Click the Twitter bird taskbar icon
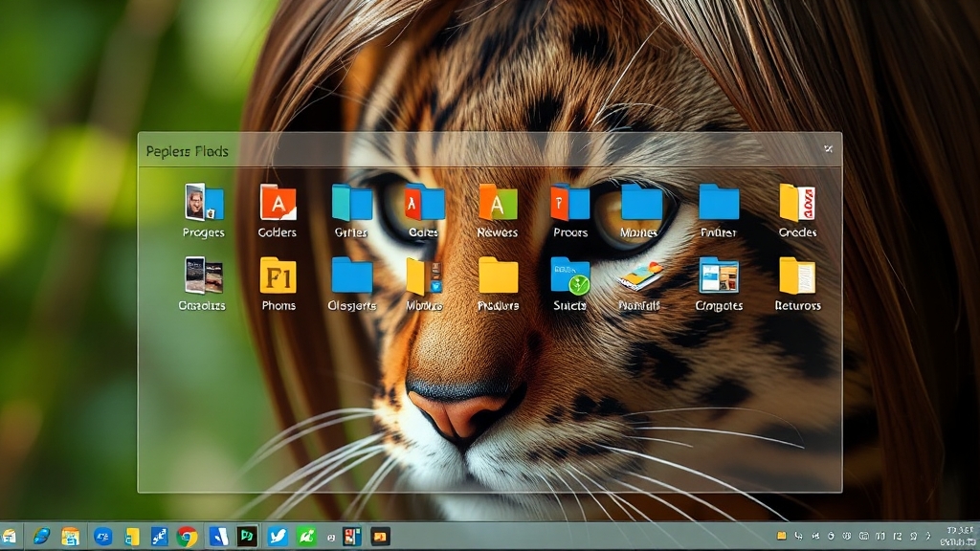980x551 pixels. pos(277,537)
